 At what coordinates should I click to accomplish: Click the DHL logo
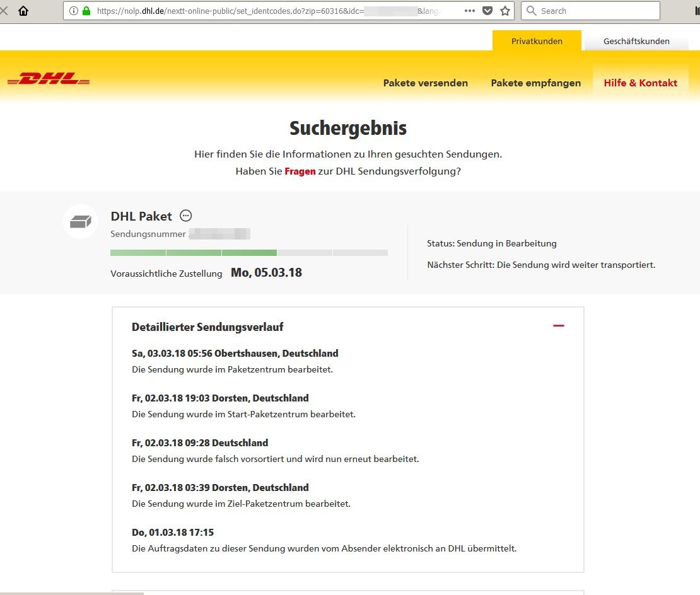tap(49, 79)
